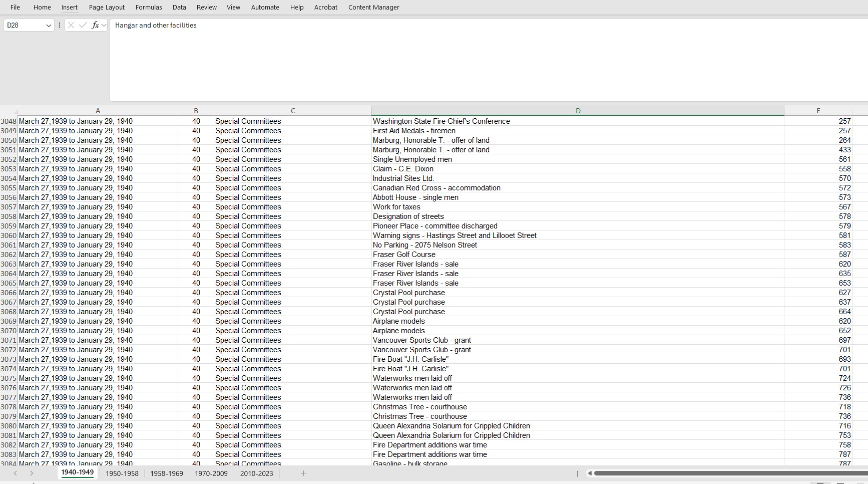Image resolution: width=868 pixels, height=484 pixels.
Task: Open the sheet tab options with vertical dots
Action: (577, 473)
